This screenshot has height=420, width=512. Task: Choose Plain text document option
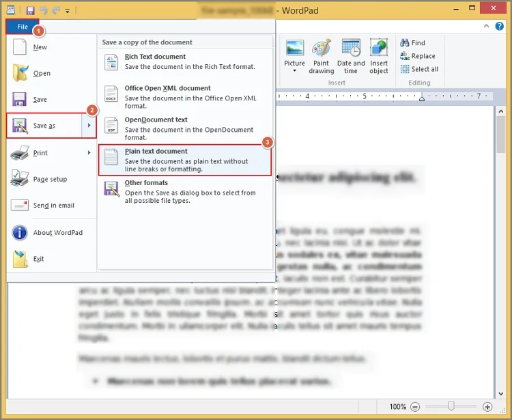185,160
